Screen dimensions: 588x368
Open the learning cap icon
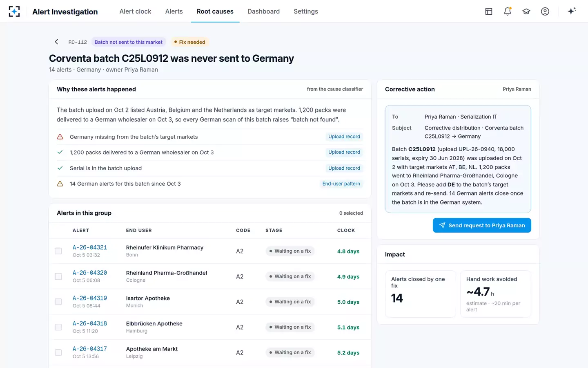coord(526,11)
